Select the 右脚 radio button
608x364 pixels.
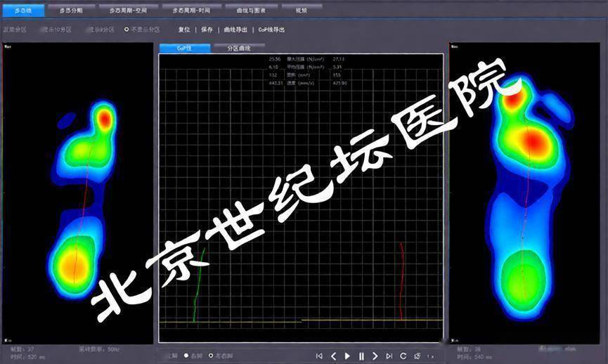[x=186, y=356]
